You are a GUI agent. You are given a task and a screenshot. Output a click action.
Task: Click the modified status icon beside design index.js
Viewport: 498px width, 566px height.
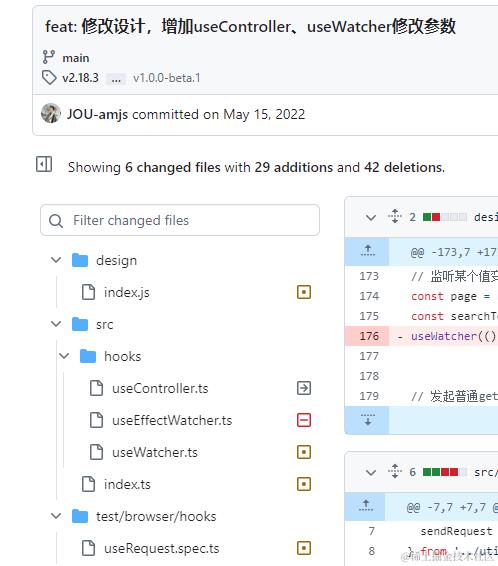point(304,292)
